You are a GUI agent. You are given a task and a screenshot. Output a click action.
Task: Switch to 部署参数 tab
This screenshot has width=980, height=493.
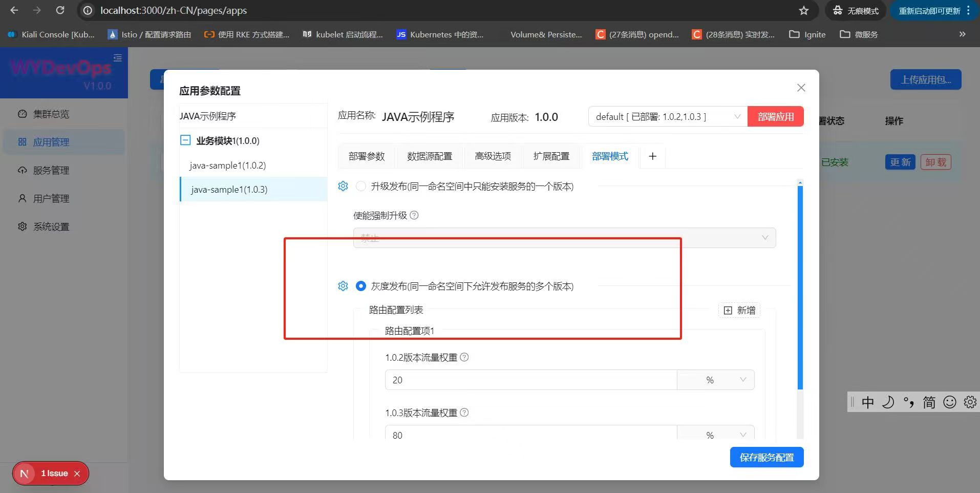[x=367, y=156]
